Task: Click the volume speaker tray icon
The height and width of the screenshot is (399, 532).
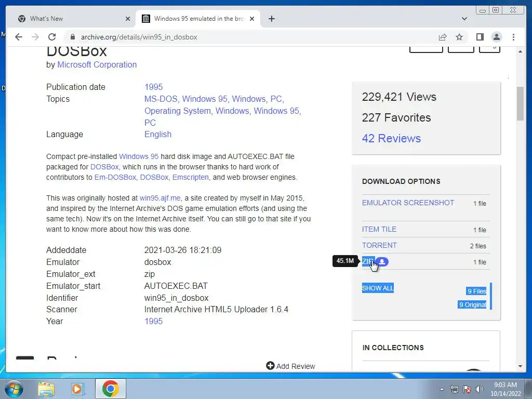Action: 480,389
